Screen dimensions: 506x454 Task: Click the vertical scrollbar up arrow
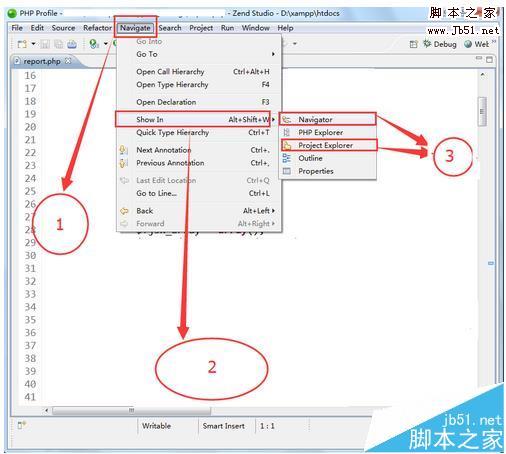click(482, 75)
